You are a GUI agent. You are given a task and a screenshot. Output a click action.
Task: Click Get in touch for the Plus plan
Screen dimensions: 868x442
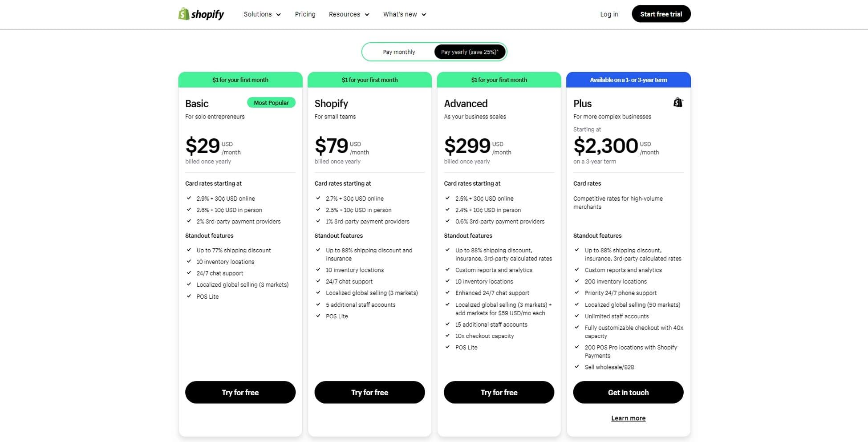628,392
